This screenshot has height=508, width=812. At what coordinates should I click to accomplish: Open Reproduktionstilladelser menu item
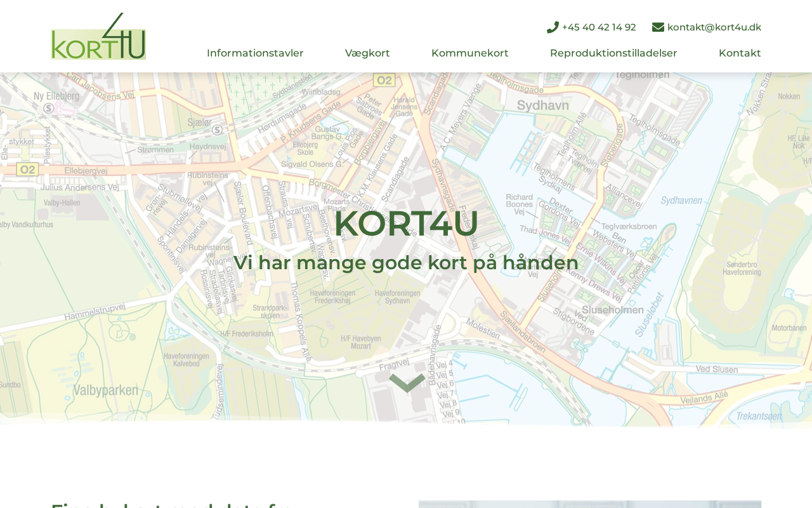point(613,53)
